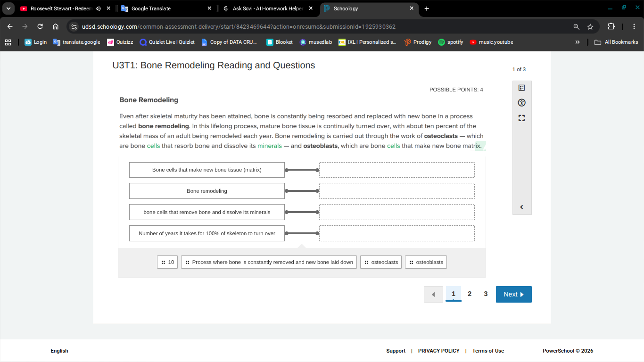Click the Support footer link

coord(396,351)
